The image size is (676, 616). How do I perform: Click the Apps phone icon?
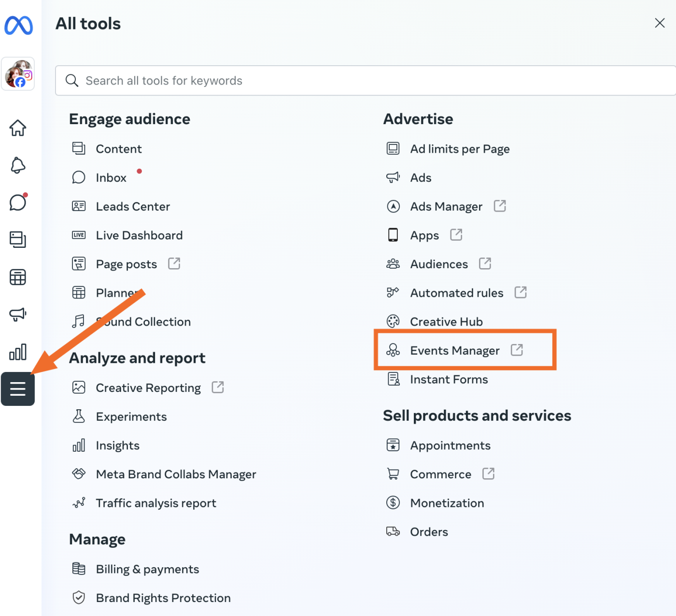(393, 235)
